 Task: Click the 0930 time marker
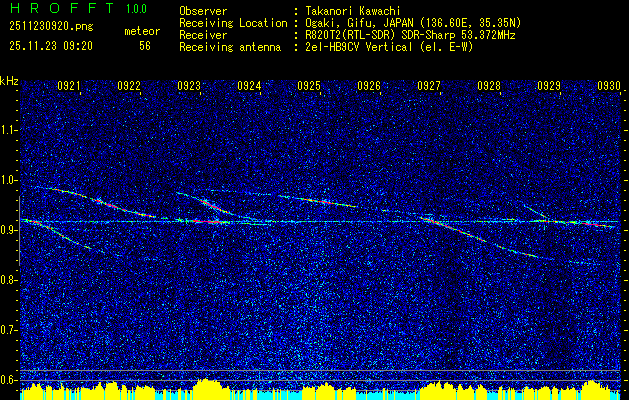click(x=609, y=85)
